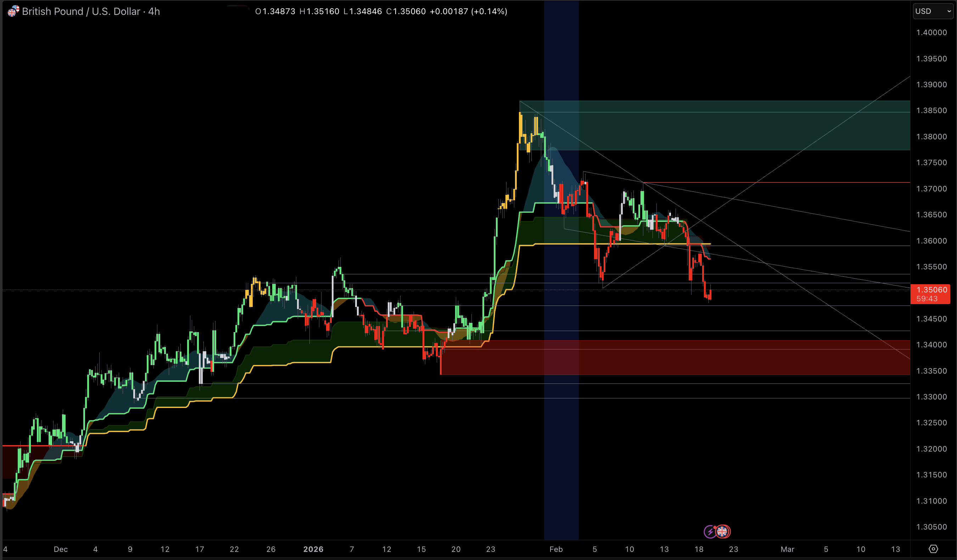Click the O1.34873 open value in the legend
957x560 pixels.
[x=275, y=11]
